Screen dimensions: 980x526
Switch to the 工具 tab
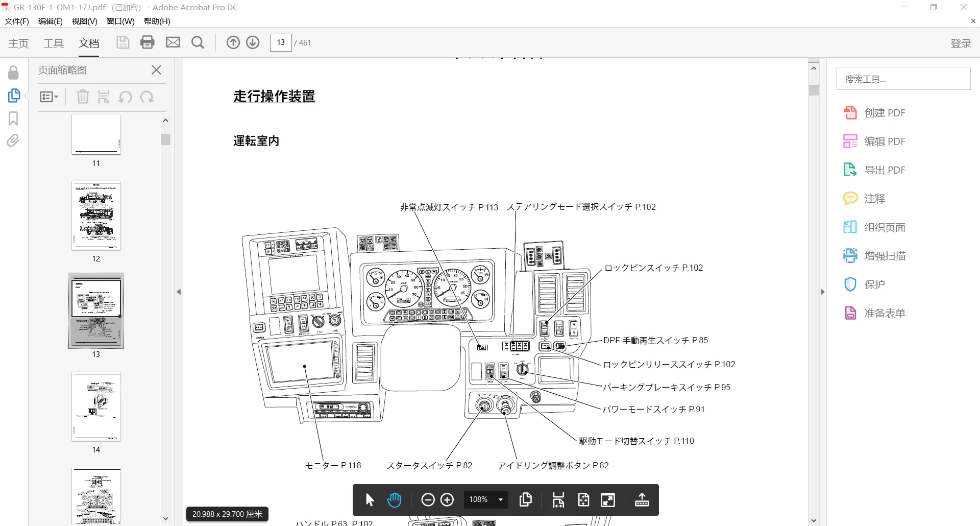54,43
